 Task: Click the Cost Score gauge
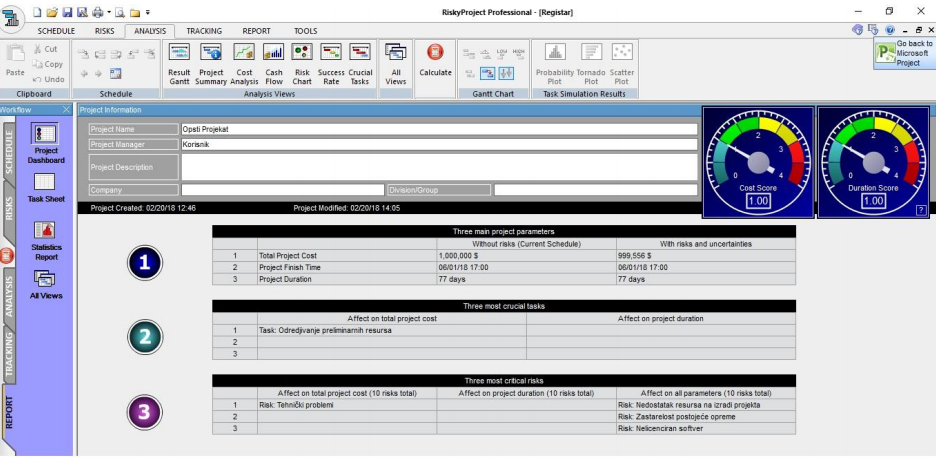[758, 162]
